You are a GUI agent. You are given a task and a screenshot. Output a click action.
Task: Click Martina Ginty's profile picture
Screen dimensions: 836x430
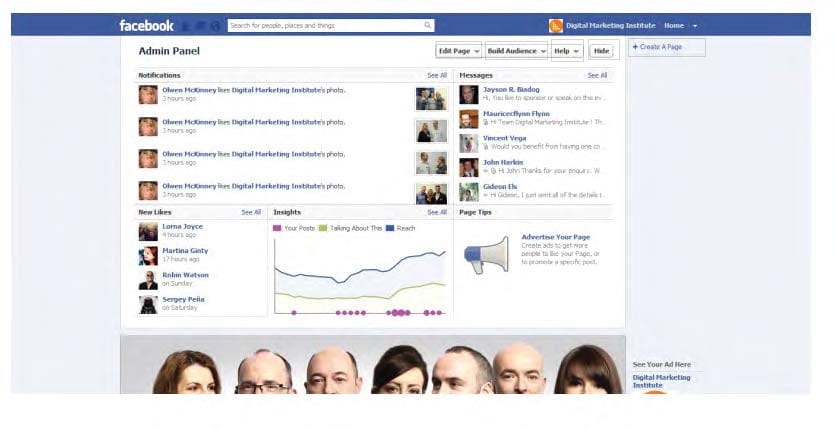[148, 256]
